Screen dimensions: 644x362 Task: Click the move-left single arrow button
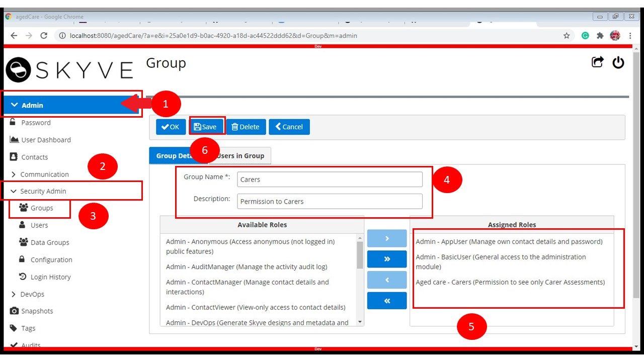click(x=387, y=280)
